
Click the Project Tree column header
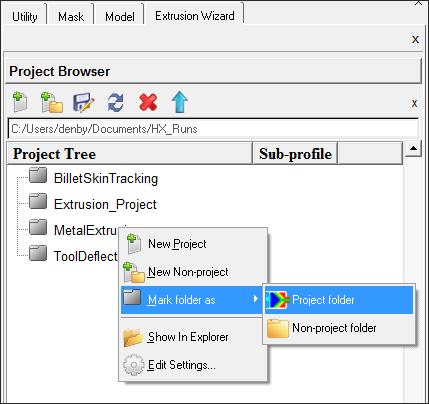129,154
